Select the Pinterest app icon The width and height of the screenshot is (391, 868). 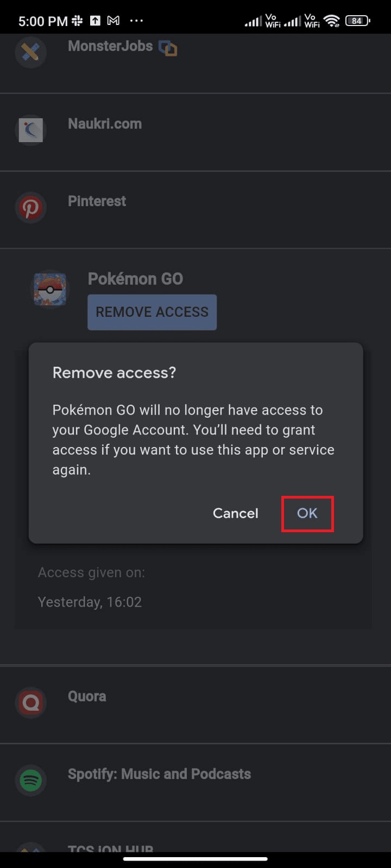tap(30, 207)
